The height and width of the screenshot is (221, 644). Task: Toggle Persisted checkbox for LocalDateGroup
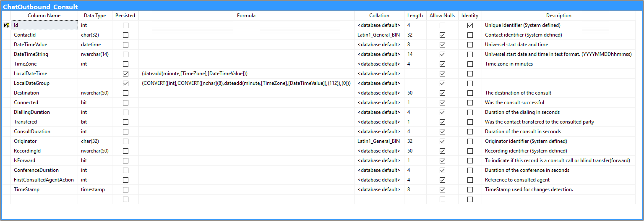pos(125,83)
